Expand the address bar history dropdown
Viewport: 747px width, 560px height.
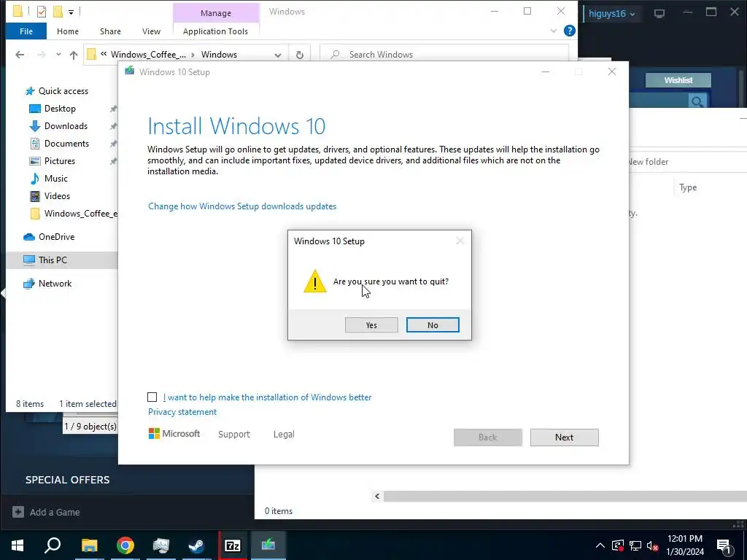(278, 55)
